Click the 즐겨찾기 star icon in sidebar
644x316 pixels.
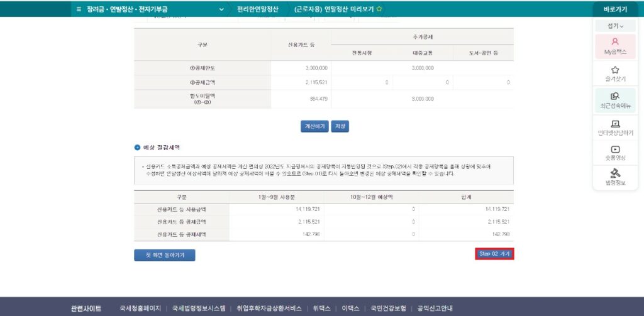coord(615,70)
